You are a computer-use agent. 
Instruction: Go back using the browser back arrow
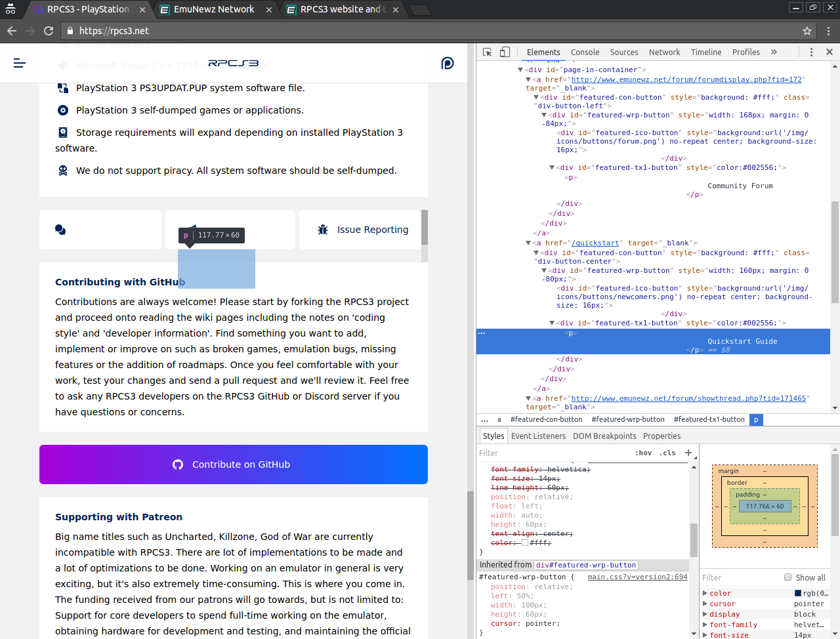tap(12, 31)
